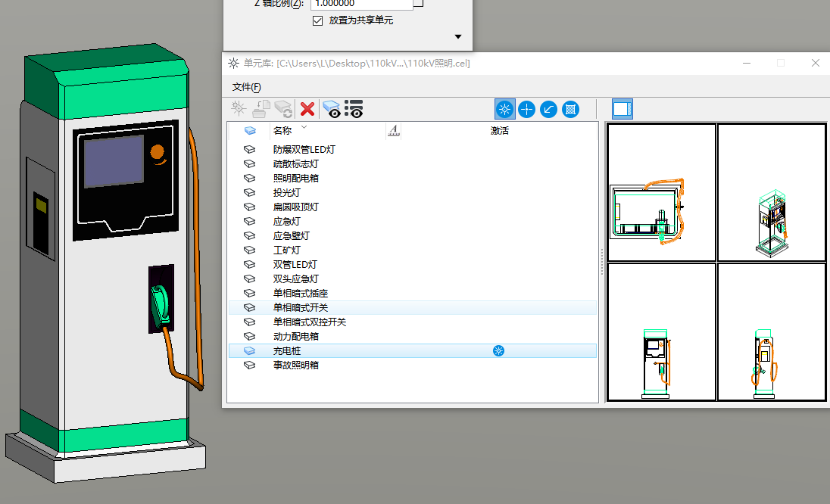The height and width of the screenshot is (504, 830).
Task: Click the cell icon beside 事故照明箱
Action: point(249,365)
